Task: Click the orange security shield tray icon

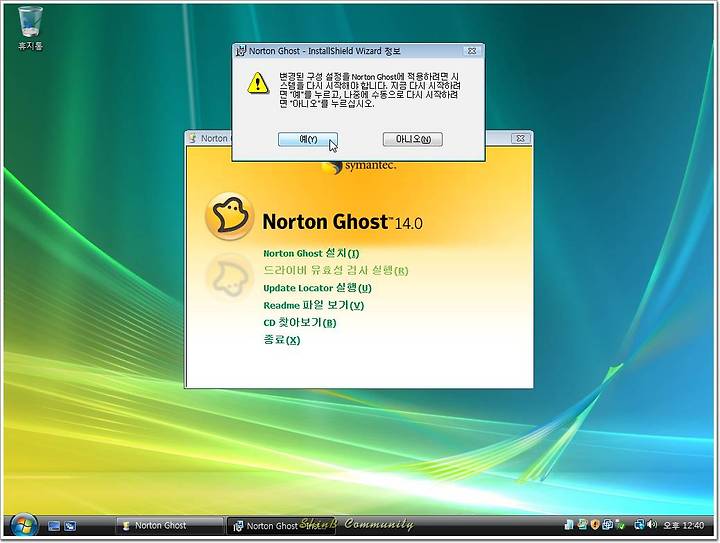Action: coord(595,525)
